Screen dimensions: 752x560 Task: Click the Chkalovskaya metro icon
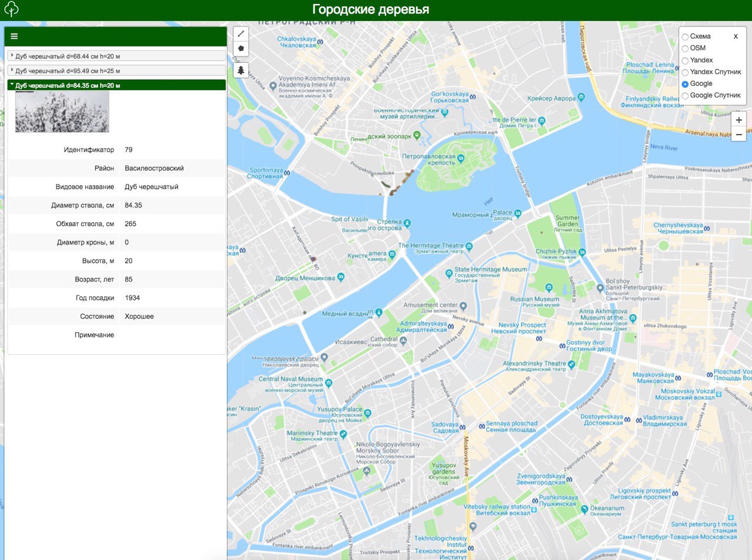pyautogui.click(x=320, y=42)
